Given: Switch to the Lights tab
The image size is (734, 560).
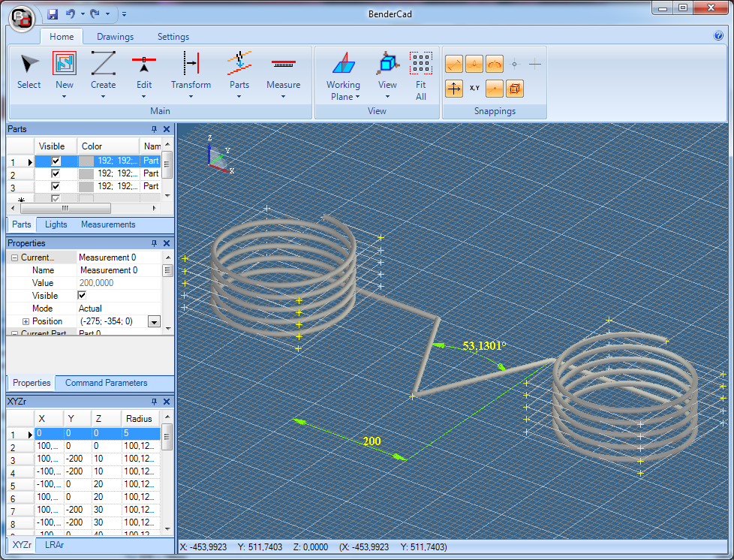Looking at the screenshot, I should click(x=56, y=224).
